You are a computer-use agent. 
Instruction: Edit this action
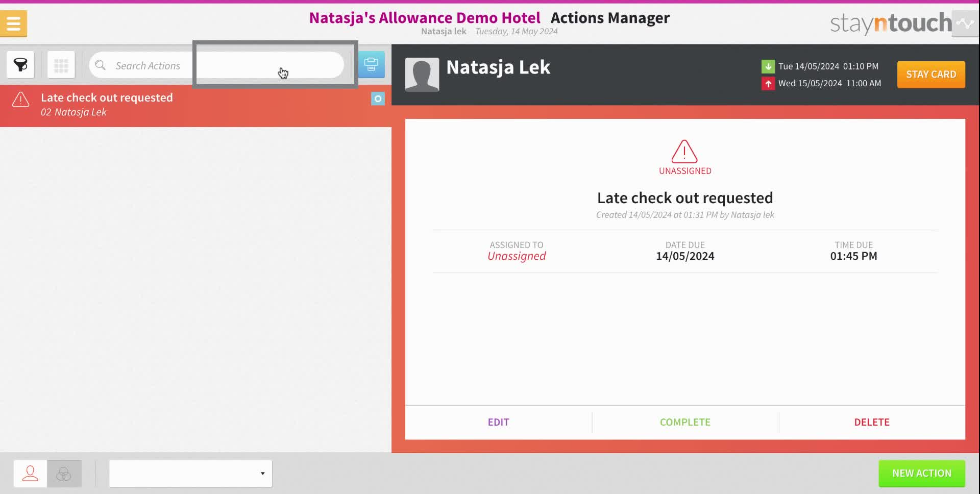tap(498, 422)
